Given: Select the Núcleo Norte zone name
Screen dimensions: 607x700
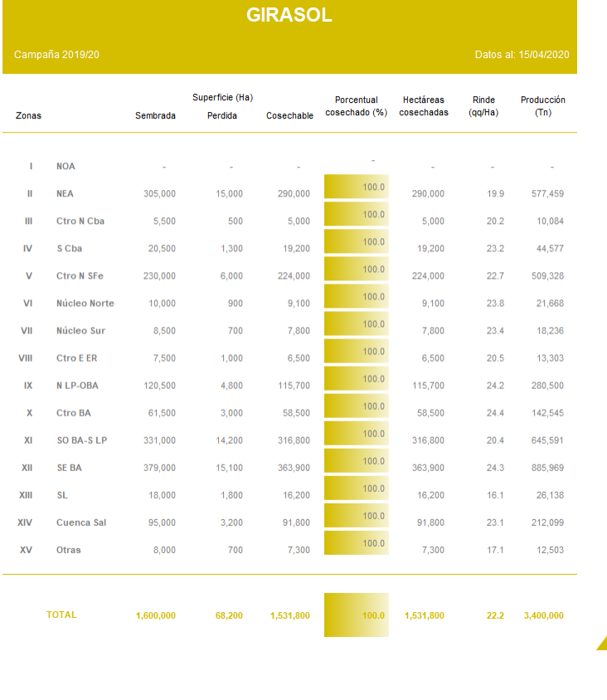Looking at the screenshot, I should tap(85, 304).
